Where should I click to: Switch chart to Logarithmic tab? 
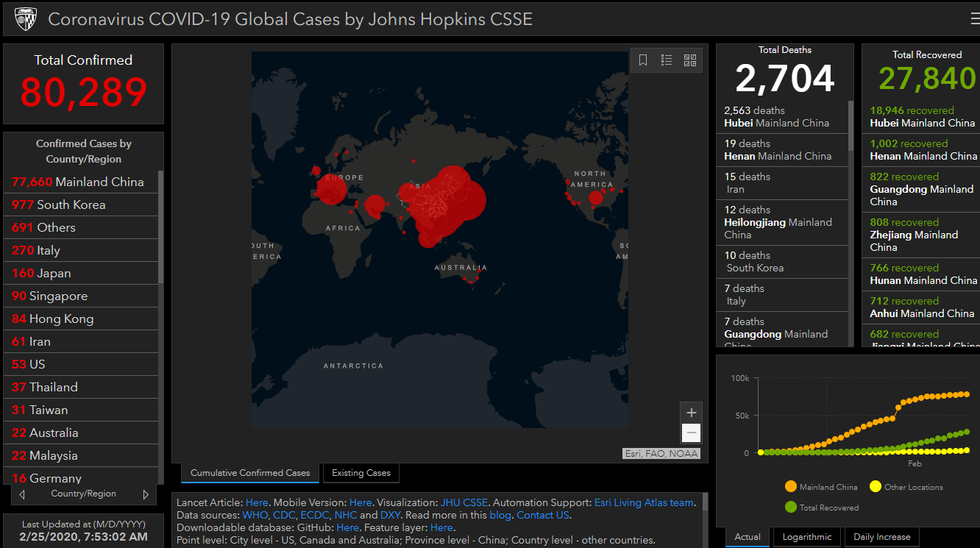807,537
